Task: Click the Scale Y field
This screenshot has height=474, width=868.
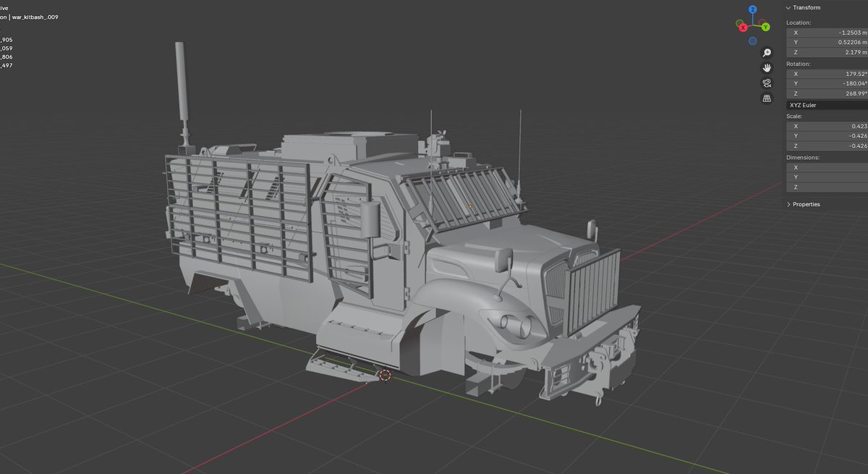Action: point(827,135)
